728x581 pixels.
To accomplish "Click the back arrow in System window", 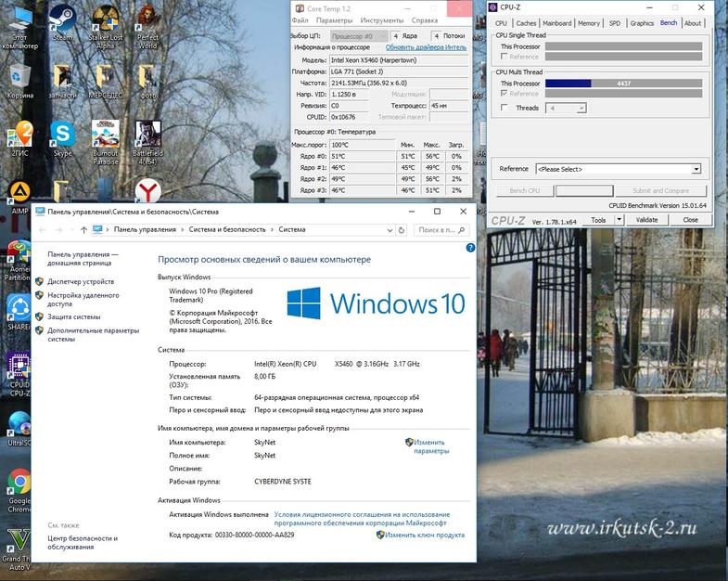I will pos(43,229).
